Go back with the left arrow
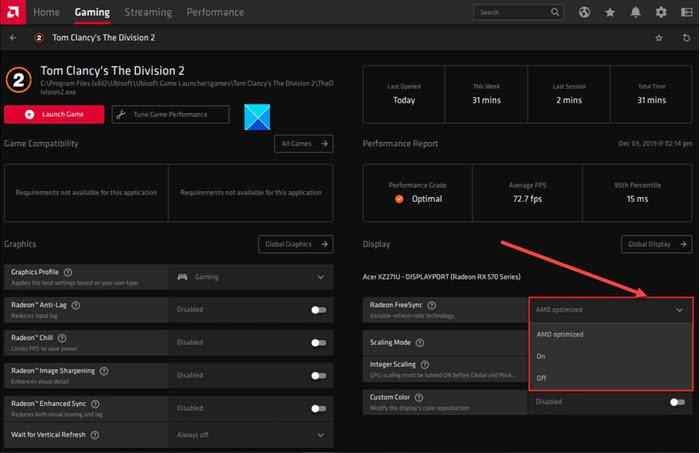The width and height of the screenshot is (700, 453). click(x=13, y=38)
